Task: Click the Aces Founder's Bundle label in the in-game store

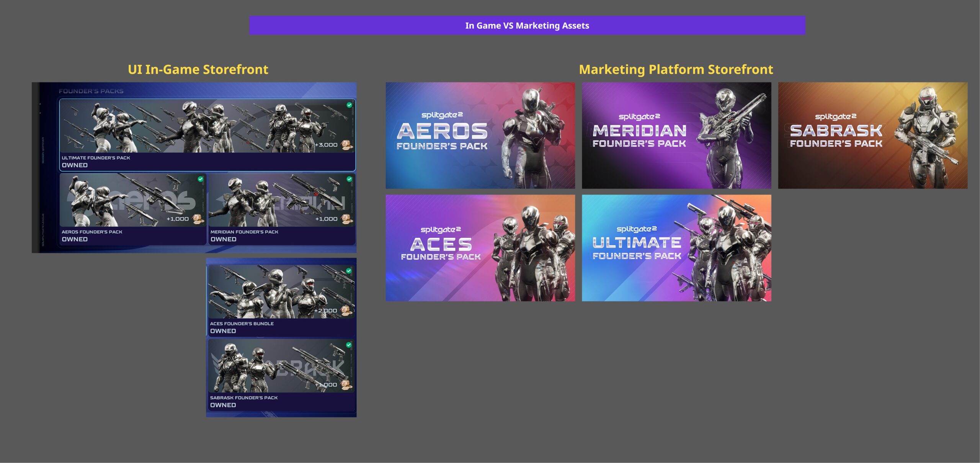Action: 242,324
